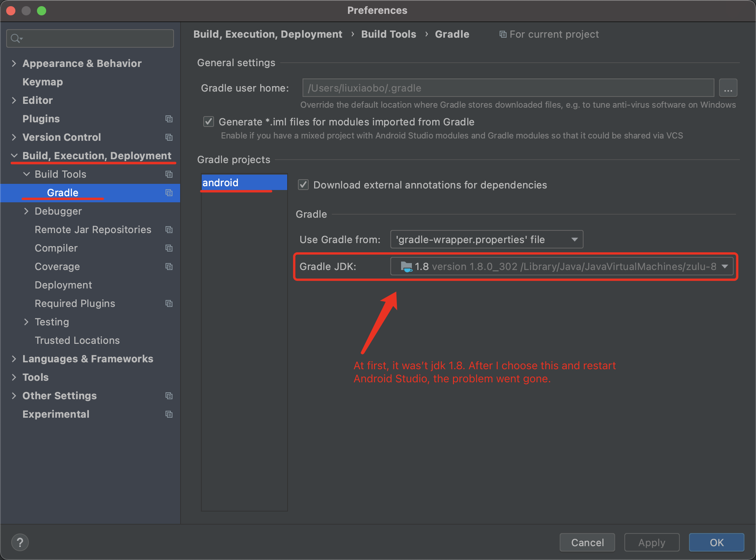
Task: Click the help question mark icon
Action: coord(20,542)
